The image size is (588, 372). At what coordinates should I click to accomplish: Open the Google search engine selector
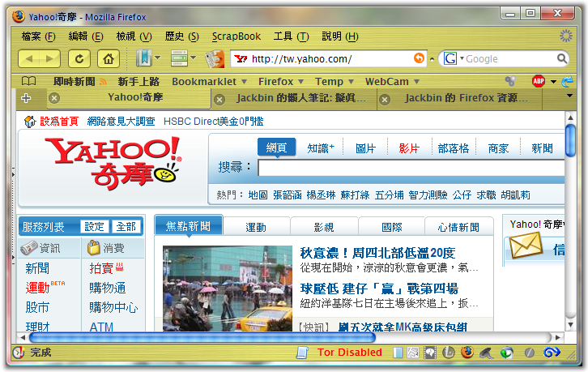(x=454, y=58)
